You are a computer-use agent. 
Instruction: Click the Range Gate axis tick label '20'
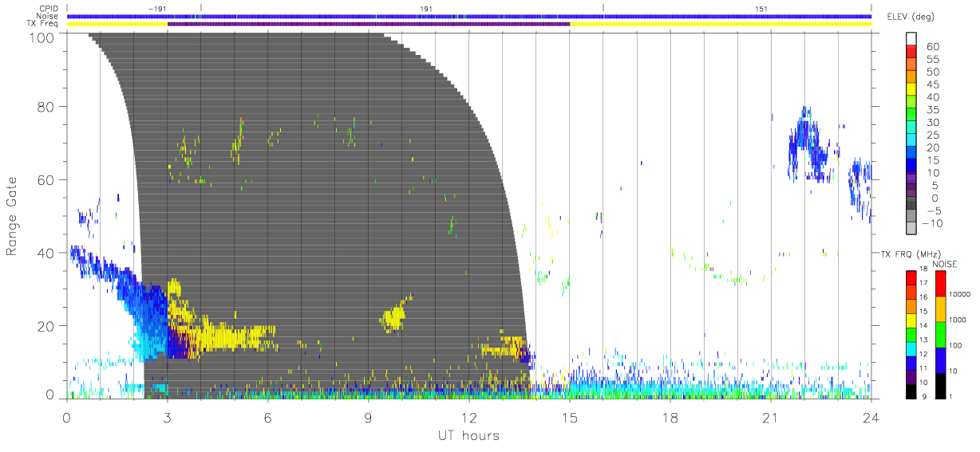[45, 325]
